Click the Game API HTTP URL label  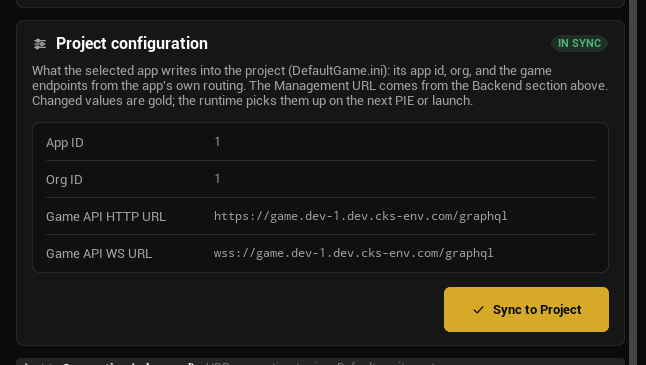click(x=106, y=217)
